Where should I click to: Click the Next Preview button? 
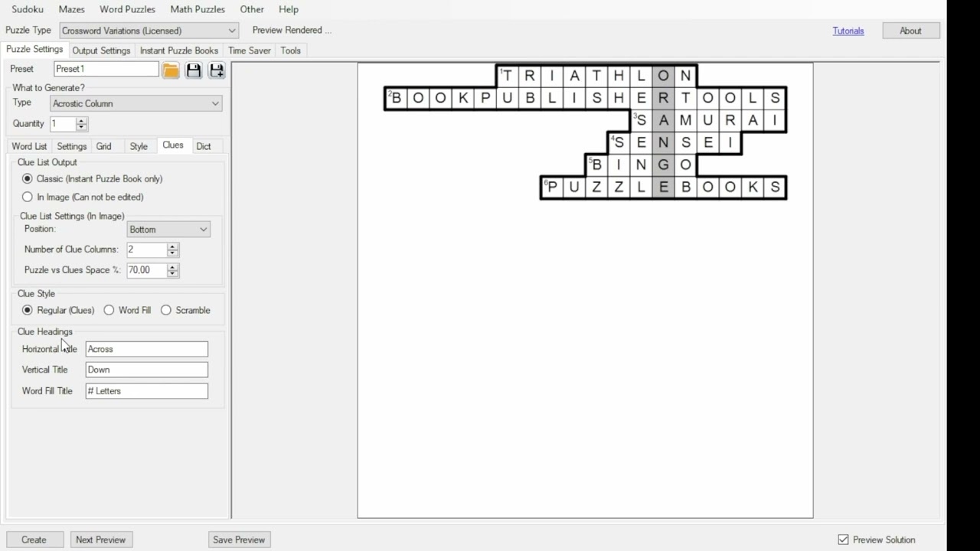[x=101, y=539]
